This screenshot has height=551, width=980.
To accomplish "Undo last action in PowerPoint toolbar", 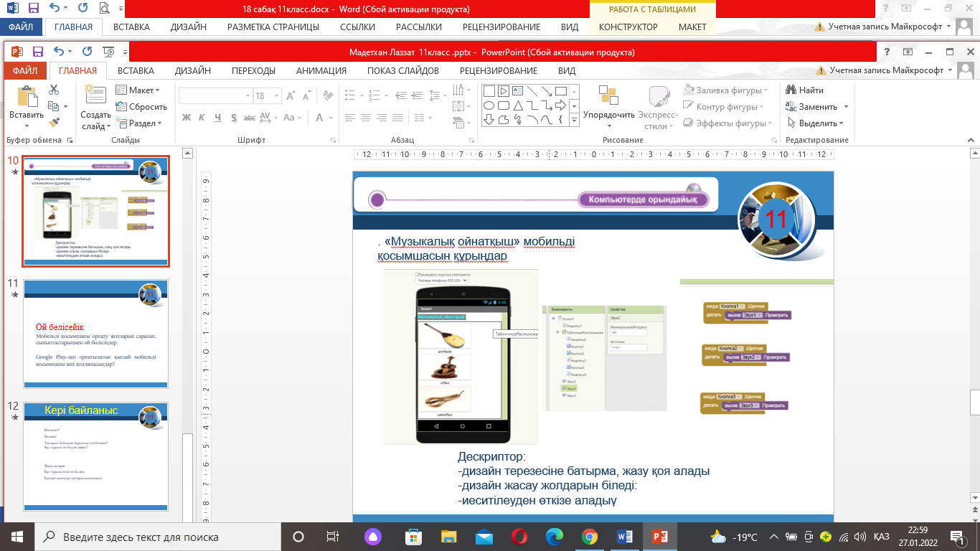I will (59, 52).
